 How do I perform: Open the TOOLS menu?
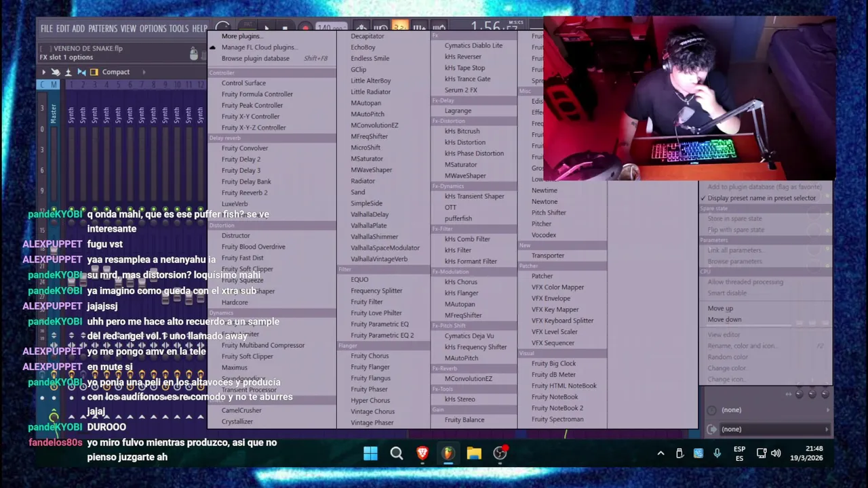(x=178, y=28)
